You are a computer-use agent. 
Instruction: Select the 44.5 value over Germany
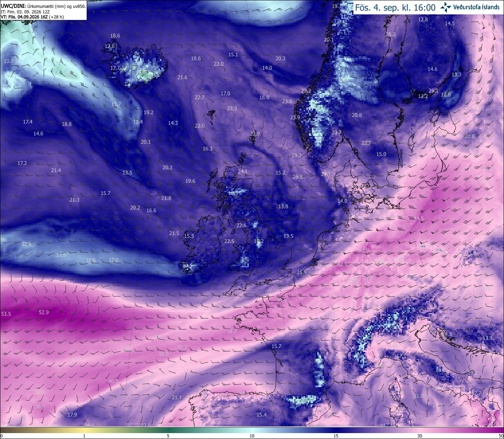click(x=419, y=219)
